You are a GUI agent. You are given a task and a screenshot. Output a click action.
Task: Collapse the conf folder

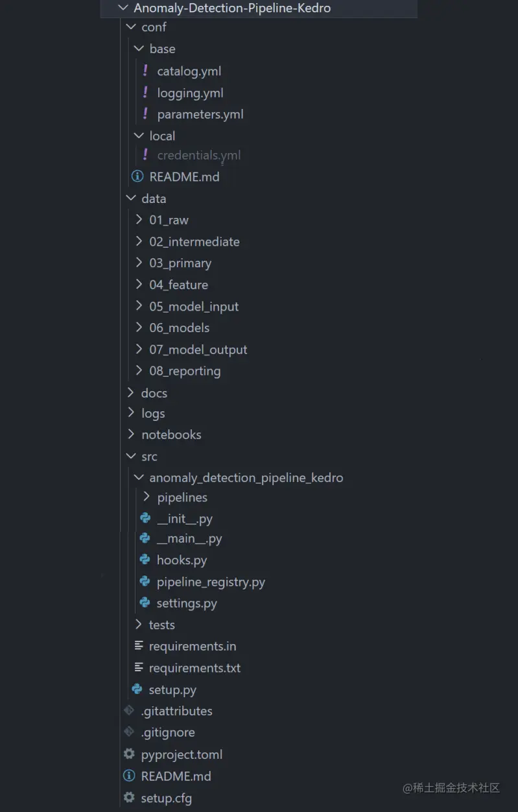tap(137, 27)
